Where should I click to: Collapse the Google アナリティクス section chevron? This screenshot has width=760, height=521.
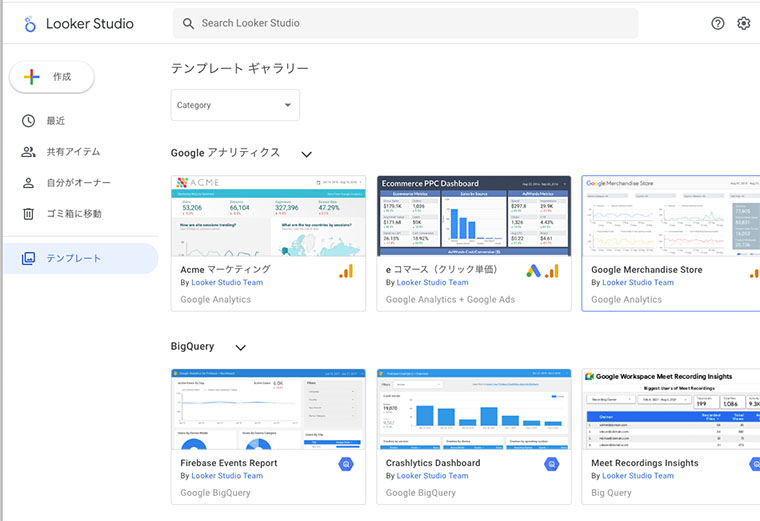pos(306,155)
